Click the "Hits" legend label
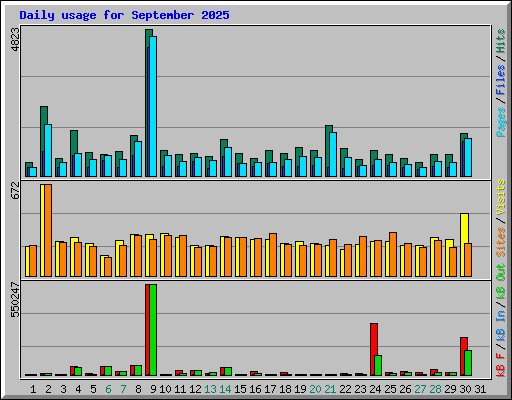This screenshot has width=512, height=400. tap(501, 41)
